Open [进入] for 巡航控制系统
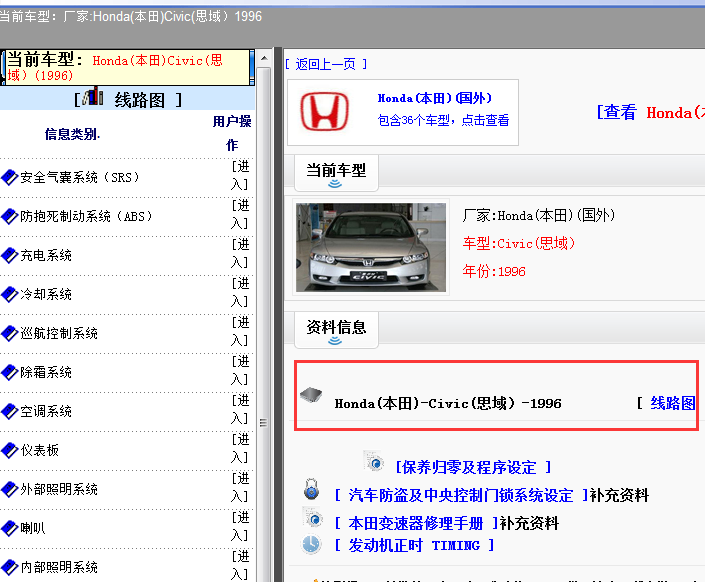 pyautogui.click(x=240, y=331)
